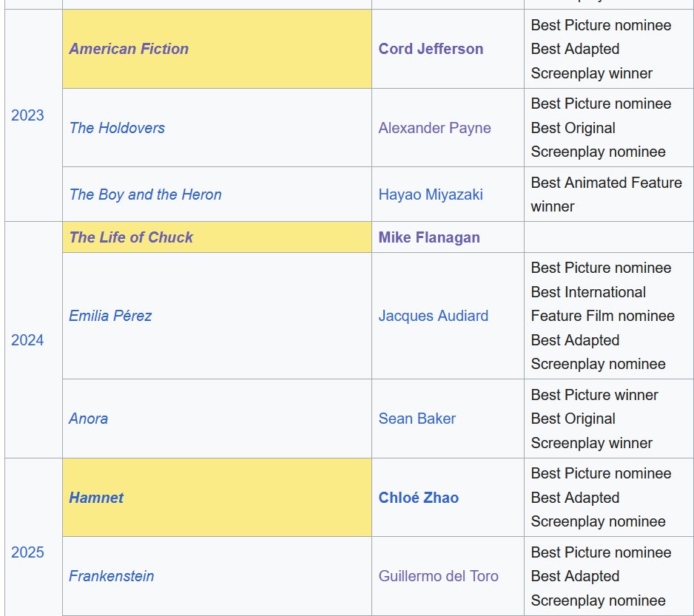Select the Sean Baker link
694x616 pixels.
coord(417,419)
